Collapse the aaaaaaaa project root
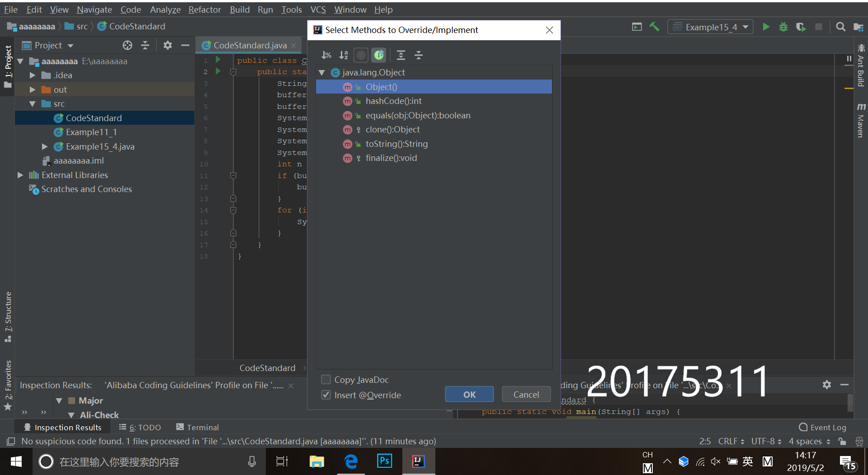The height and width of the screenshot is (475, 868). click(20, 61)
